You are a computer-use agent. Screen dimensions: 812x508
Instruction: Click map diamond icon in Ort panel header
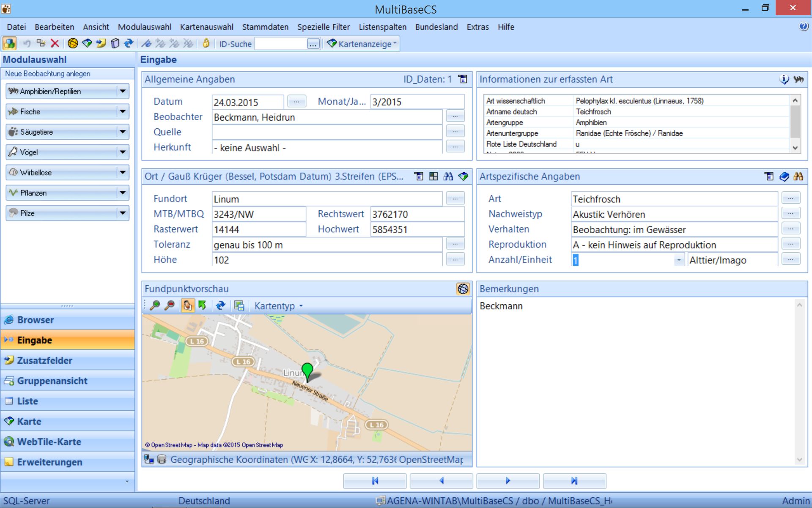tap(463, 177)
